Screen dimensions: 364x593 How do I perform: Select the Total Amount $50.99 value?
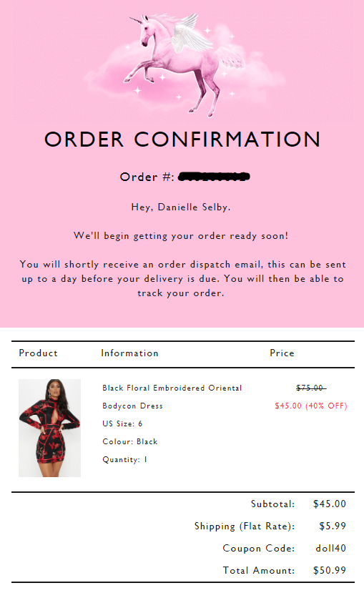pyautogui.click(x=330, y=570)
